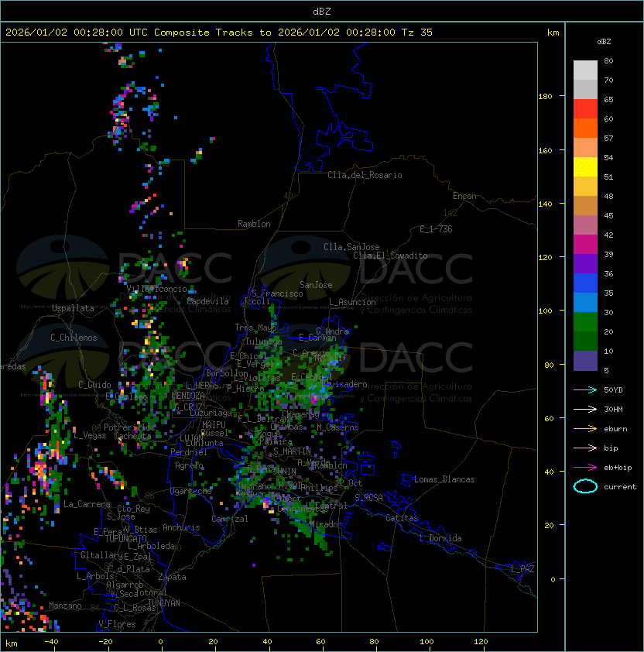Click the La_Carrera place label
644x652 pixels.
(87, 504)
